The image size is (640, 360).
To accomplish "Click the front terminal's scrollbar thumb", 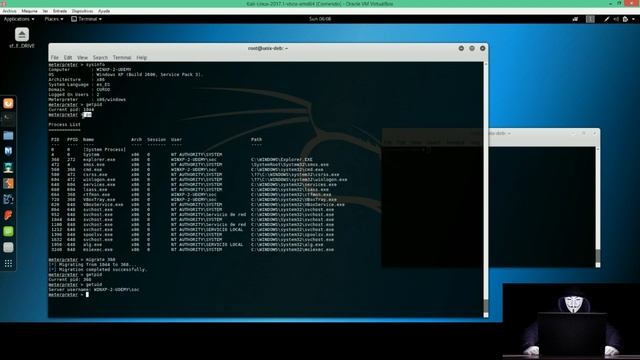I will (x=486, y=307).
